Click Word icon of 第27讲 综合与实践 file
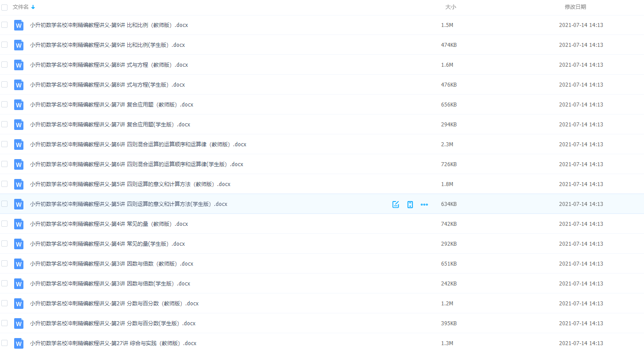 [19, 343]
